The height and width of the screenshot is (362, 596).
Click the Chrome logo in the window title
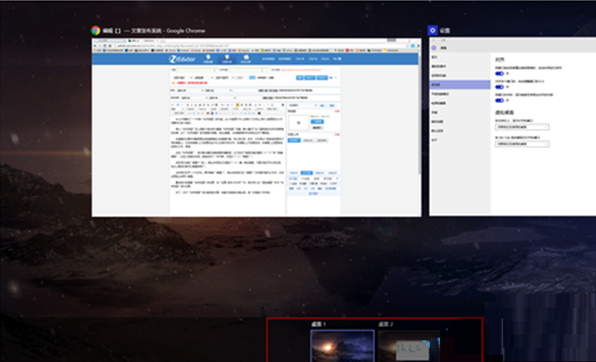(95, 30)
